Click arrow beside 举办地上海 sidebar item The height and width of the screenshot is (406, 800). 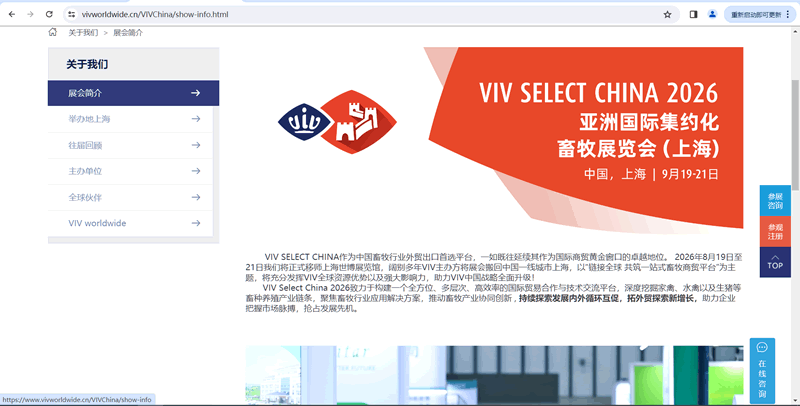point(196,119)
